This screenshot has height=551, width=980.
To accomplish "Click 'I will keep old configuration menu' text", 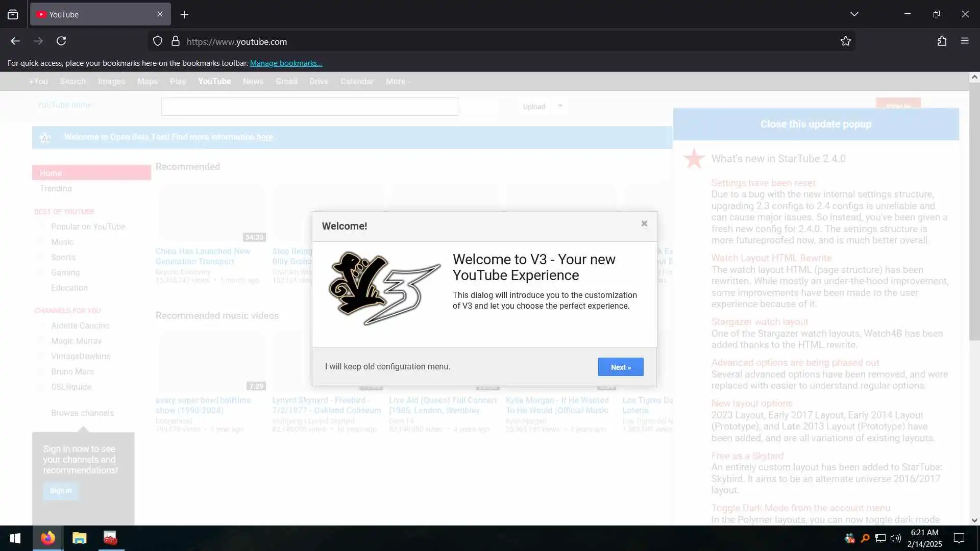I will 387,366.
